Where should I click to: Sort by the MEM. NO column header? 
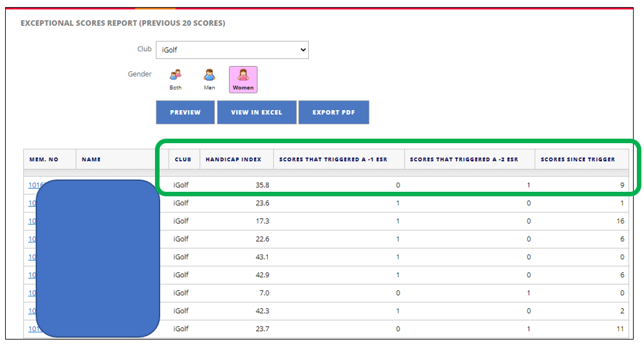coord(44,159)
